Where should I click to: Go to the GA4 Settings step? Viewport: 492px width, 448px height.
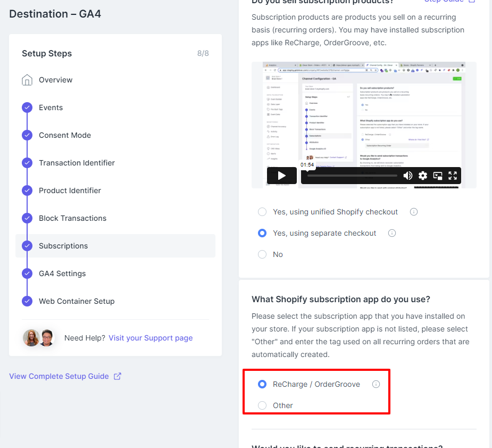(62, 273)
